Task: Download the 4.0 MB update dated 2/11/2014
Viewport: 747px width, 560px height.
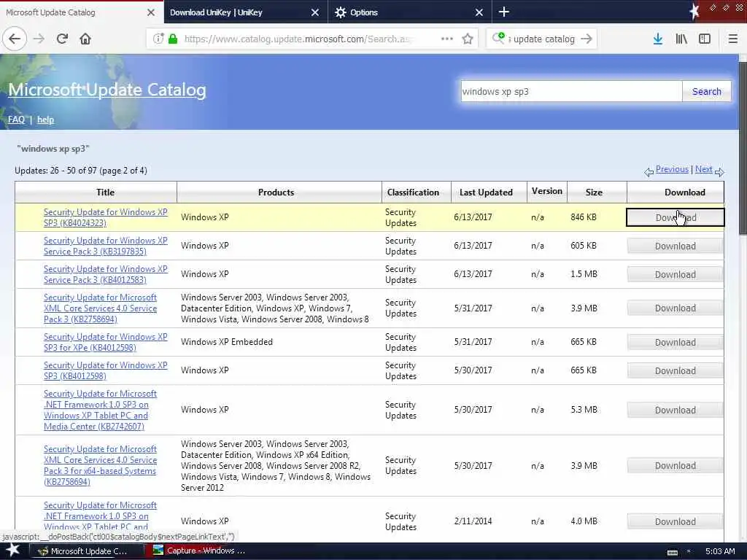Action: click(675, 521)
